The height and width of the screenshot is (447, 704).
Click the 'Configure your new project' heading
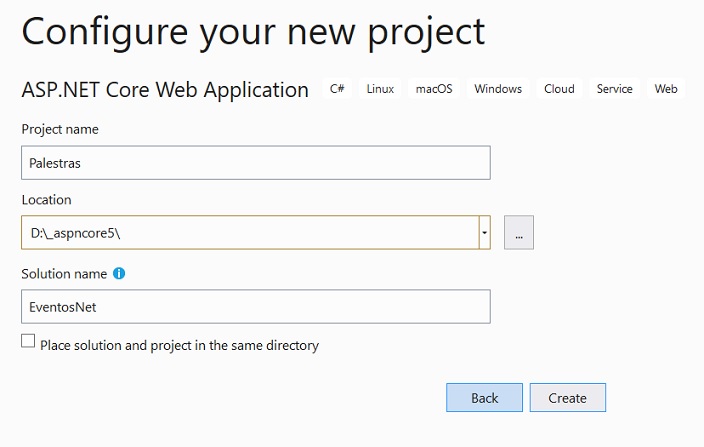tap(253, 32)
